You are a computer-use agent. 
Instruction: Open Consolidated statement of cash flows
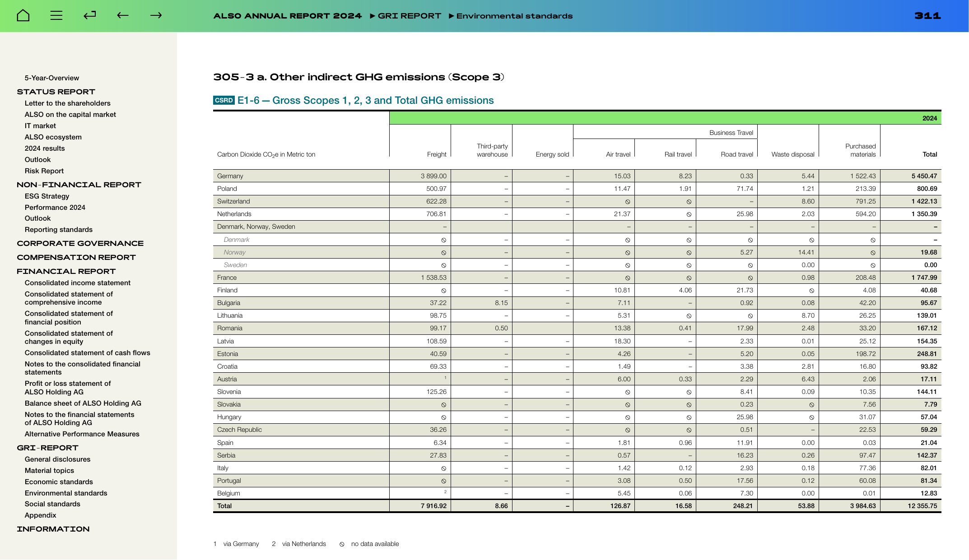pyautogui.click(x=88, y=353)
